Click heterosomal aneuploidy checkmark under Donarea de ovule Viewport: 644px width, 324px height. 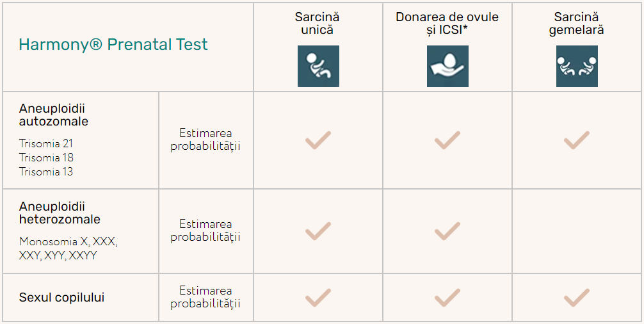[x=447, y=231]
